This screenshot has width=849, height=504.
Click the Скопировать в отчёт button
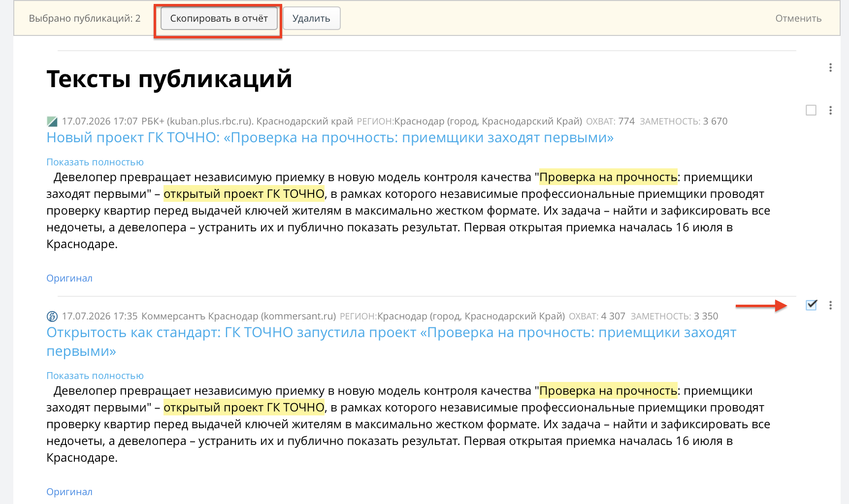pyautogui.click(x=219, y=19)
